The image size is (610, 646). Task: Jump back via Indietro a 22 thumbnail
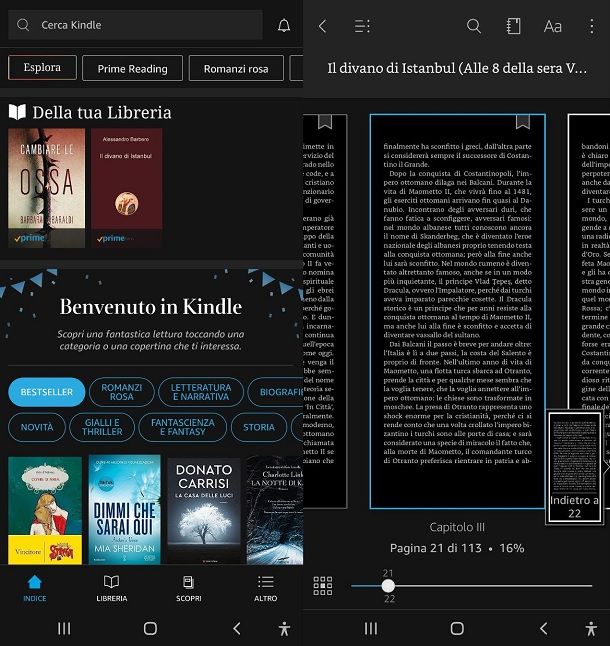pyautogui.click(x=574, y=468)
